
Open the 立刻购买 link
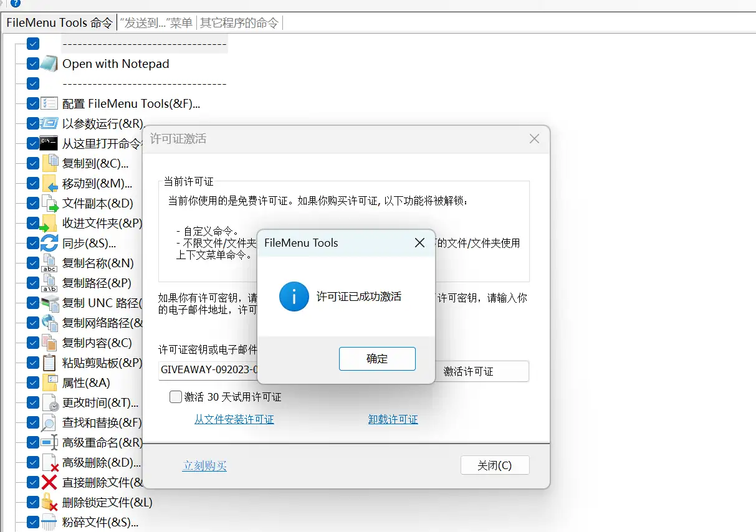coord(204,465)
